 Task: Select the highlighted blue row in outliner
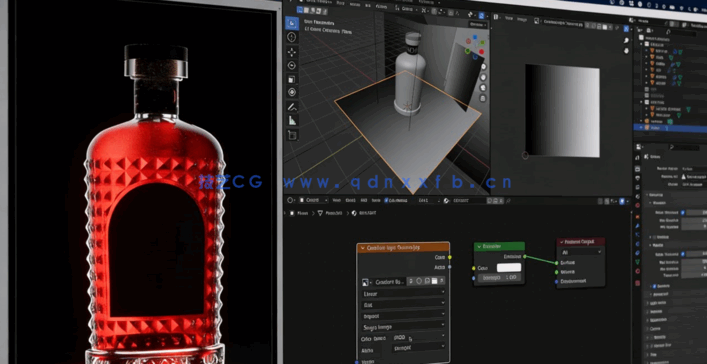pos(670,128)
